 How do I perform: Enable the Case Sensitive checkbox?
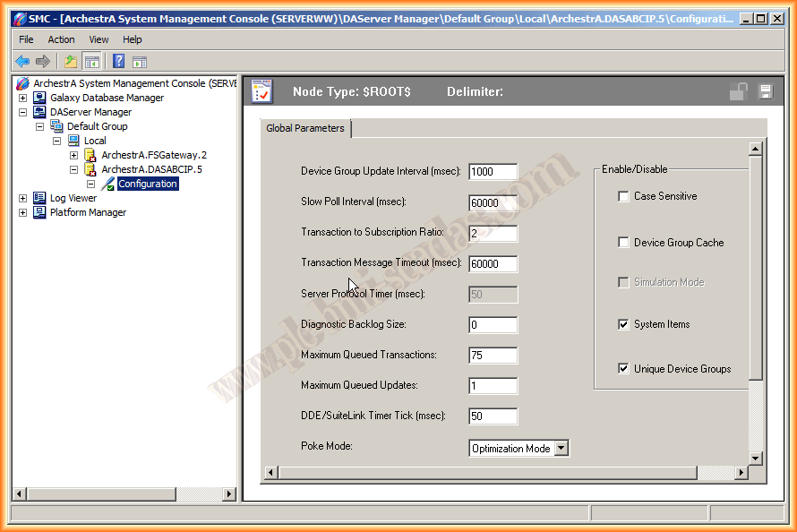[x=623, y=196]
